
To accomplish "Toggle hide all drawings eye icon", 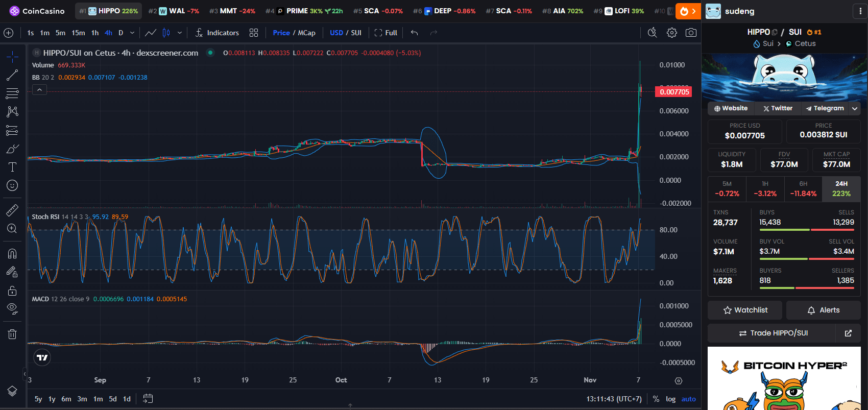I will [x=12, y=309].
